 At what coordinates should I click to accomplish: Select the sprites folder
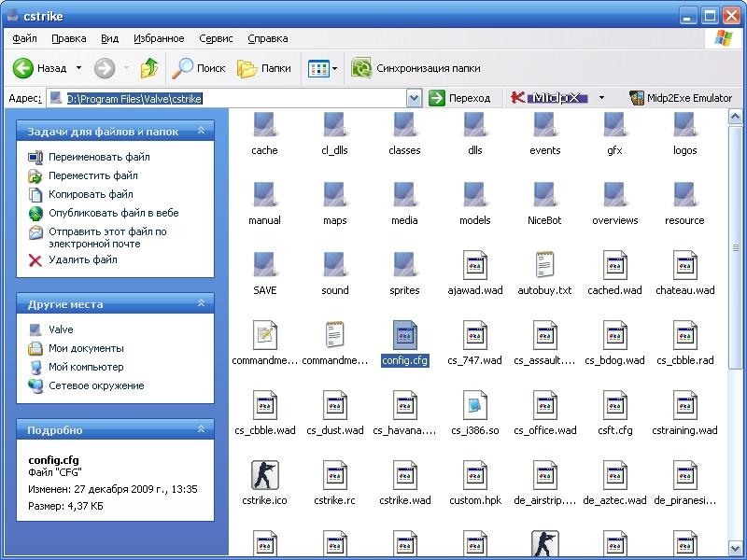(404, 273)
